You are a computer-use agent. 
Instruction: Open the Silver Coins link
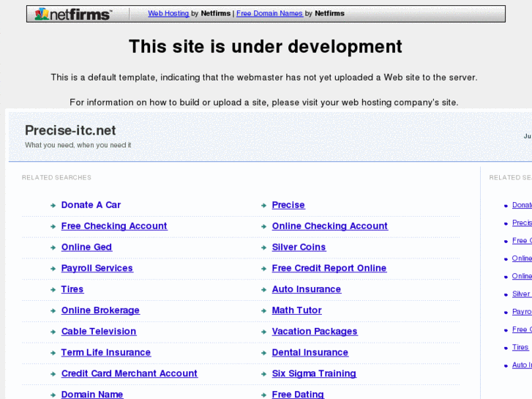[x=299, y=247]
